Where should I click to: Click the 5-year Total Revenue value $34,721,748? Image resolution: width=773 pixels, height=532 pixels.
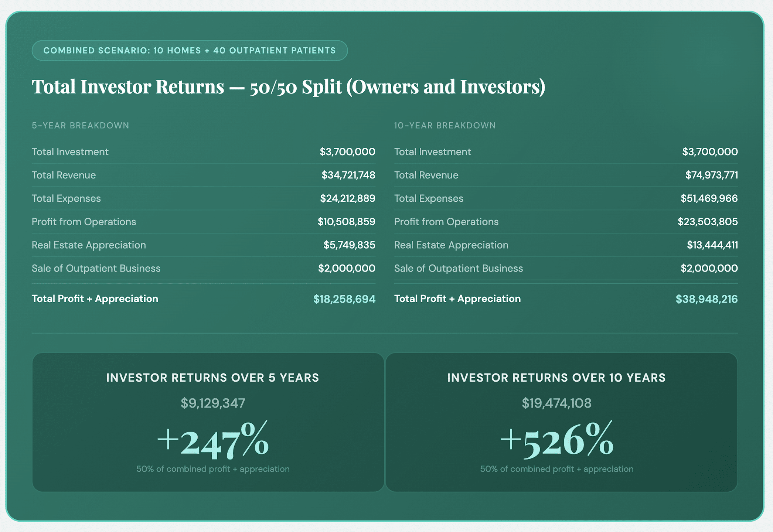coord(348,175)
